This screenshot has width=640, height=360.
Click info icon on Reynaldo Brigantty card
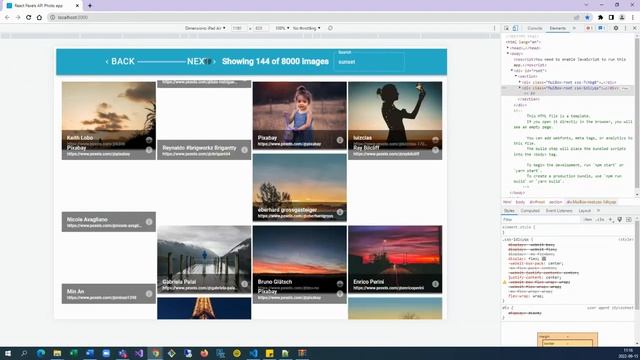click(244, 150)
